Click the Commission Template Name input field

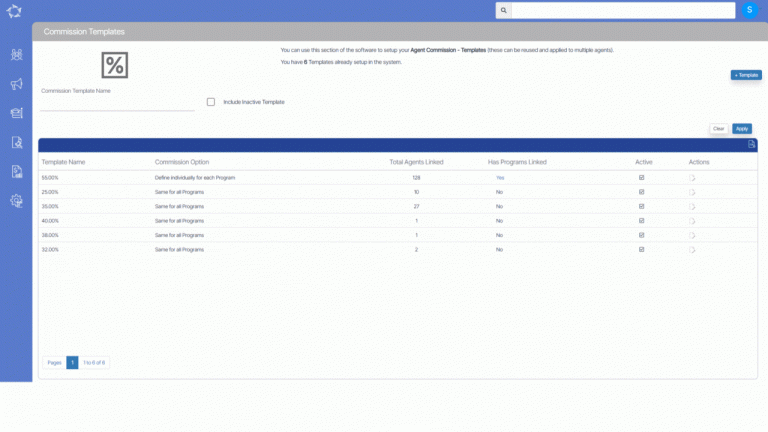[117, 104]
